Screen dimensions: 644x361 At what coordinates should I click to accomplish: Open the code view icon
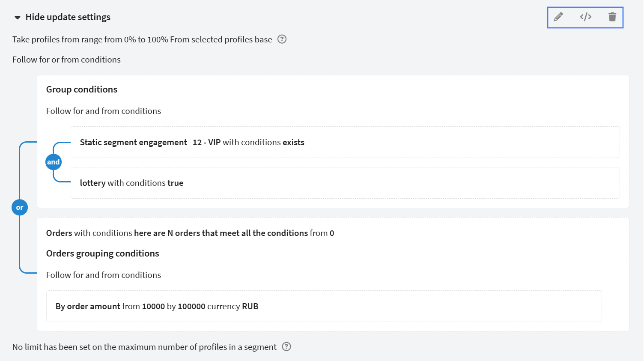coord(586,17)
